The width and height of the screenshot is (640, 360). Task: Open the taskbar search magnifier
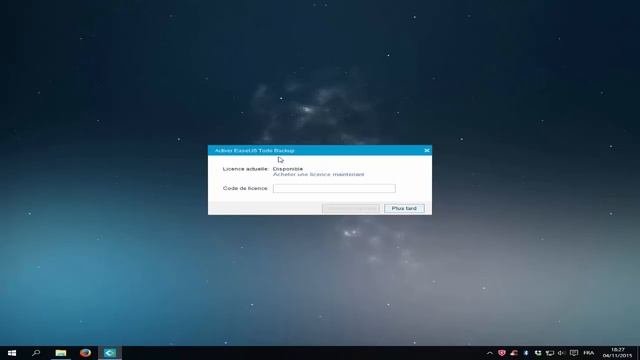point(36,353)
